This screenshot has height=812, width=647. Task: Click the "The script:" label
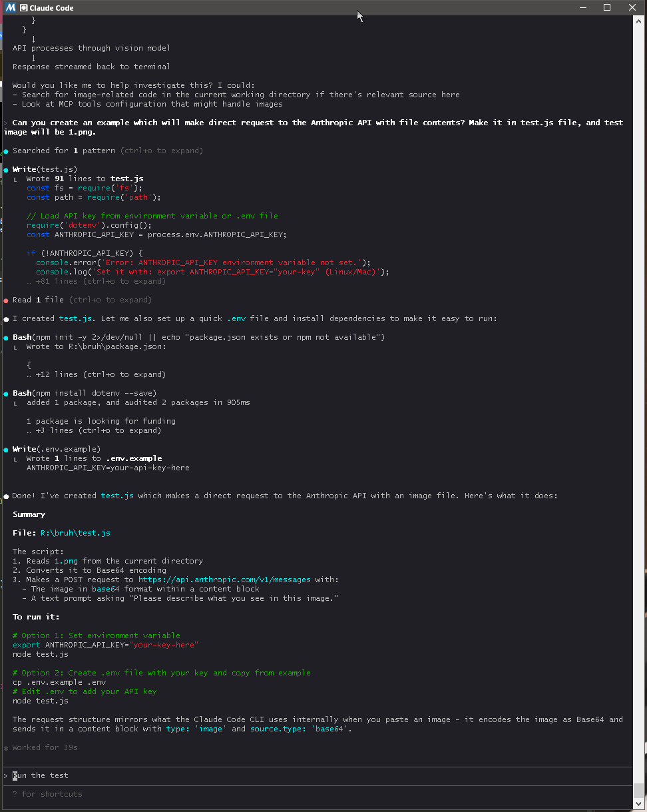click(x=38, y=552)
